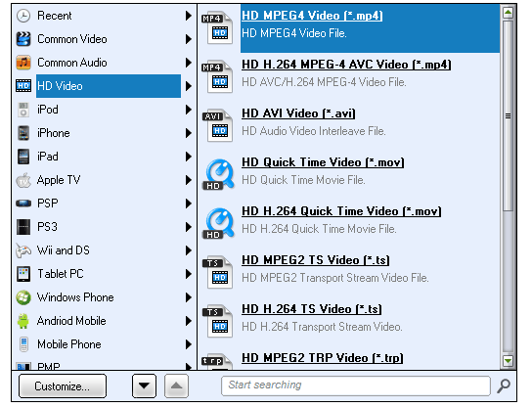The height and width of the screenshot is (408, 532).
Task: Expand the iPhone submenu arrow
Action: 189,133
